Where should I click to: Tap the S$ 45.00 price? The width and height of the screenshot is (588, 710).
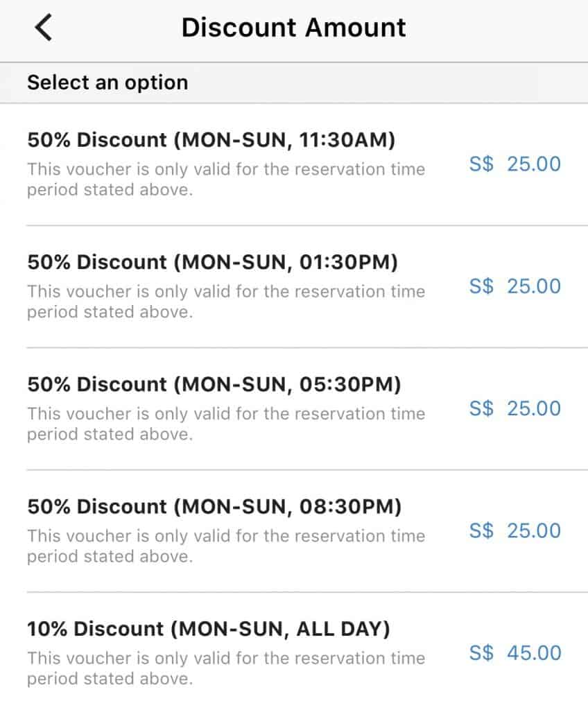515,653
